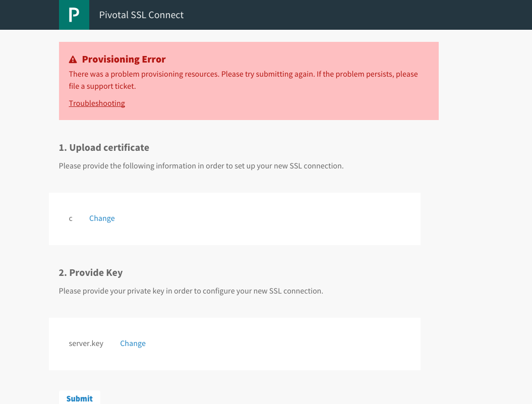Click the "file a support ticket" error text
The height and width of the screenshot is (404, 532).
(102, 86)
